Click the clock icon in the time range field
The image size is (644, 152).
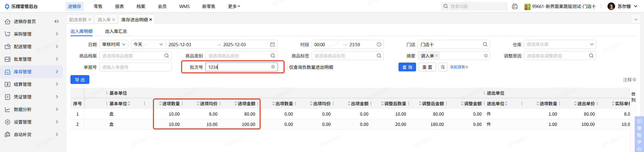coord(379,44)
